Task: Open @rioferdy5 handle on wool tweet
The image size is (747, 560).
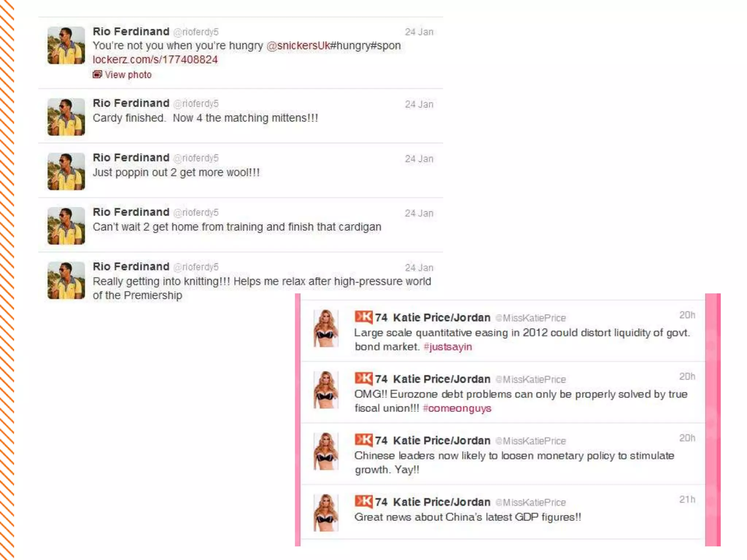Action: tap(196, 158)
